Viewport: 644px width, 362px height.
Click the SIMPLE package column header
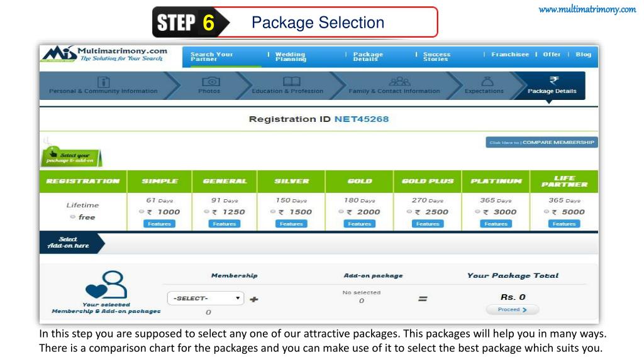click(x=160, y=182)
